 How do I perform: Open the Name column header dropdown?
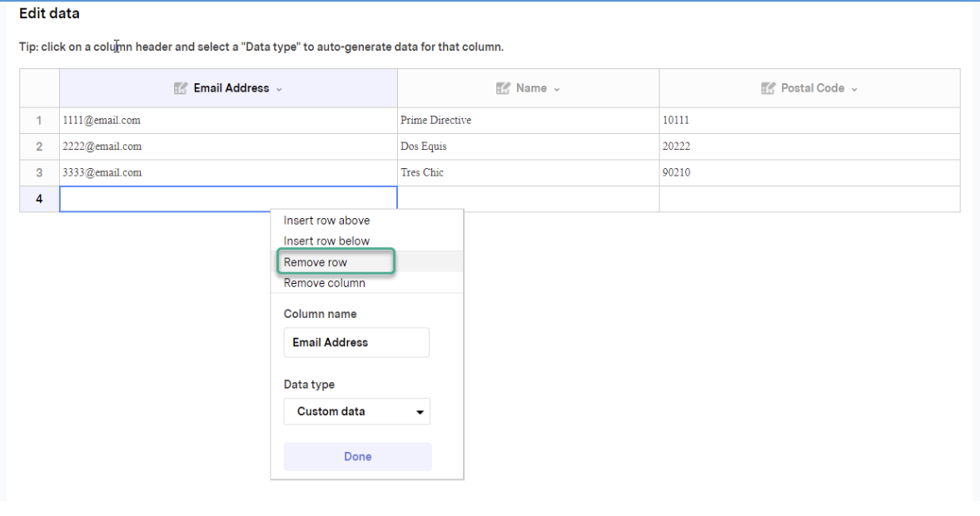point(556,89)
